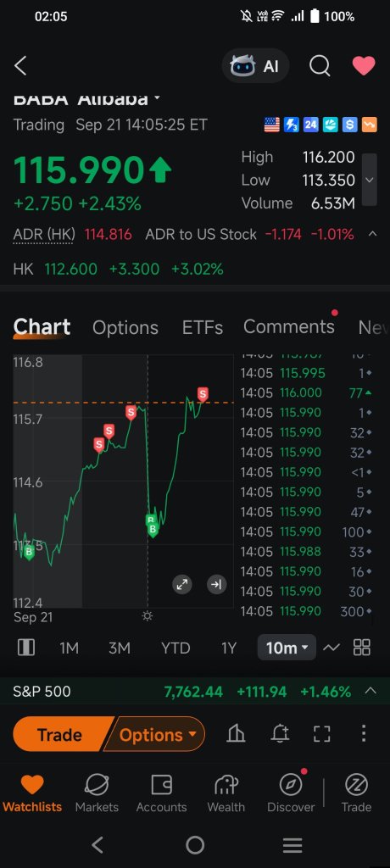Switch to the ETFs tab
Screen dimensions: 390x868
[x=202, y=328]
